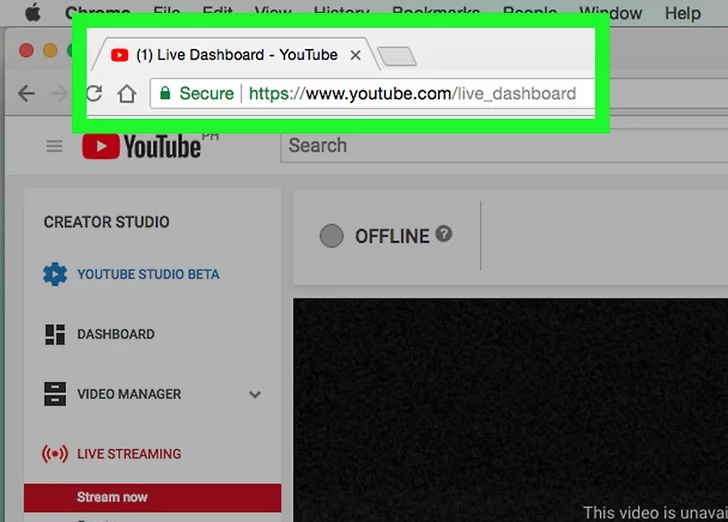Expand the Video Manager section chevron
Screen dimensions: 728x522
pyautogui.click(x=255, y=395)
